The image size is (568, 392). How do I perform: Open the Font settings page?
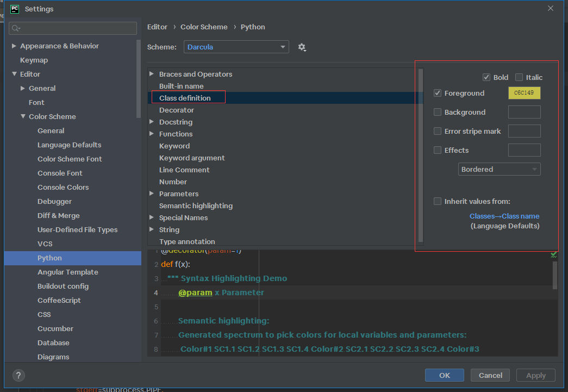[x=36, y=103]
